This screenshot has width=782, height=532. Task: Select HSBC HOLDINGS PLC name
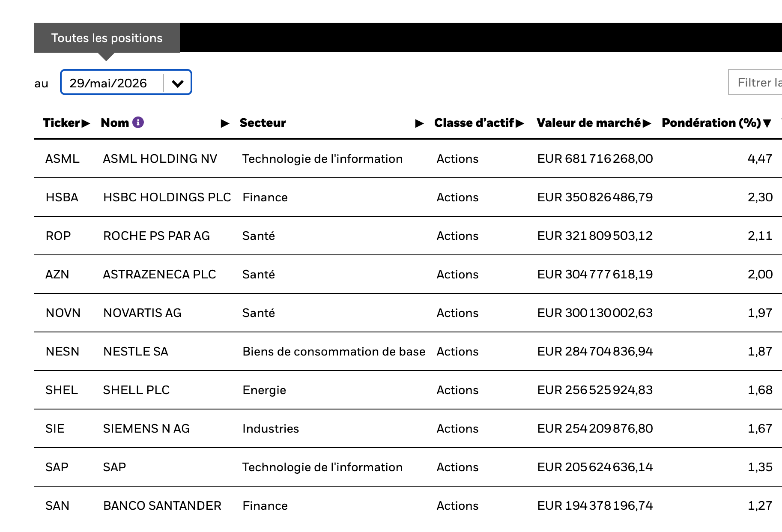coord(167,197)
